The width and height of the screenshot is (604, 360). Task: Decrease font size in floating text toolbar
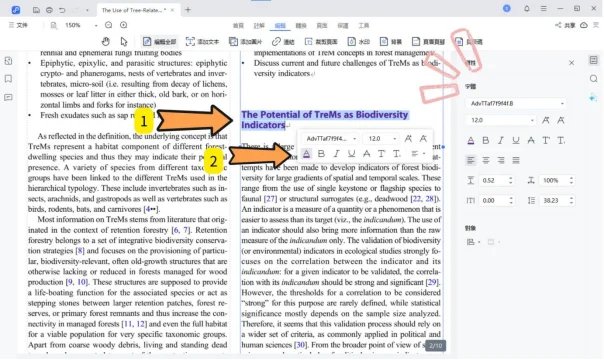click(423, 139)
